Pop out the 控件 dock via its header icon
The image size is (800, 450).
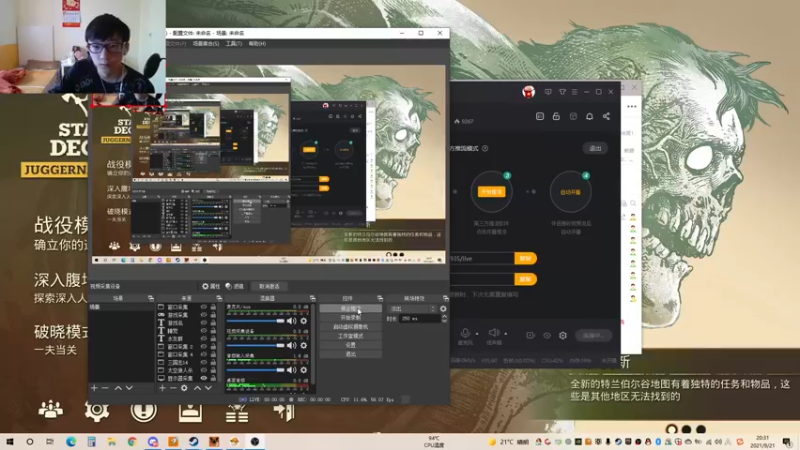380,298
